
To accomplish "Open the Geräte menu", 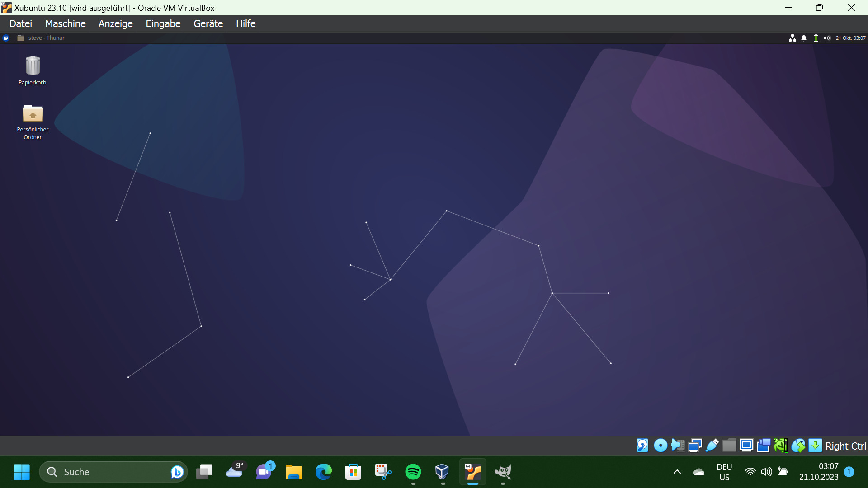I will [208, 23].
